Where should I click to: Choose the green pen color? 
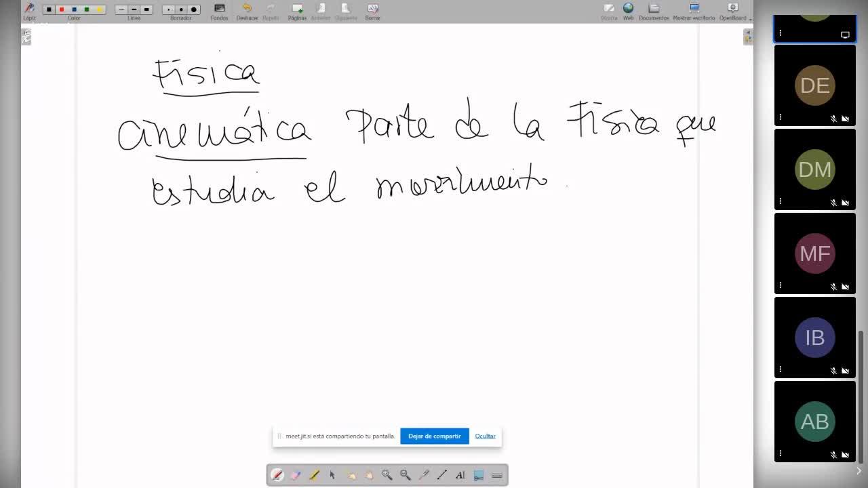pos(87,9)
